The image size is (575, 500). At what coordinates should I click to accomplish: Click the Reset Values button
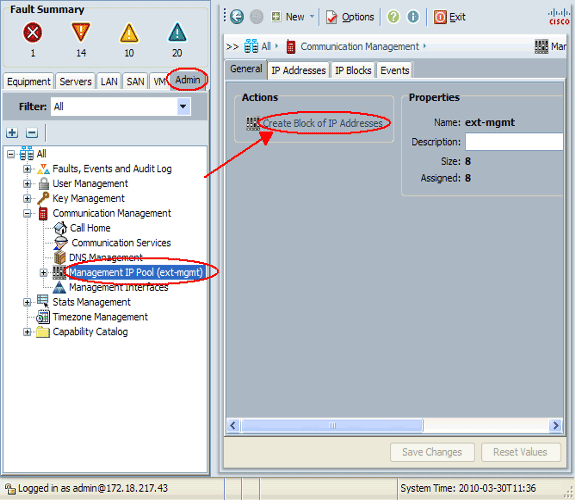pyautogui.click(x=520, y=452)
